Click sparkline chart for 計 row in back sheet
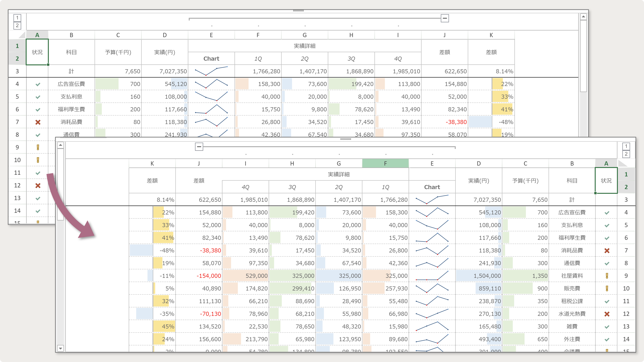The image size is (644, 362). pos(211,71)
